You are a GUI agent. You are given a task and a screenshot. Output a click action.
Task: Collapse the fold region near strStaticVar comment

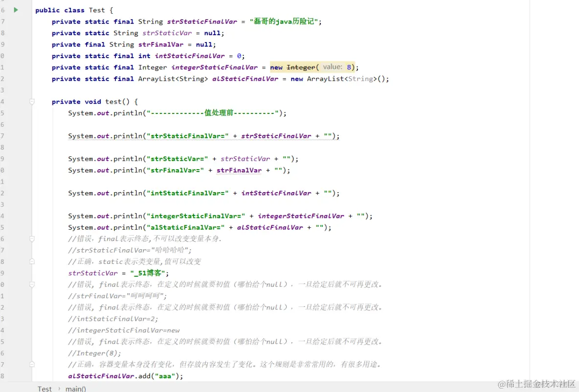pos(32,261)
